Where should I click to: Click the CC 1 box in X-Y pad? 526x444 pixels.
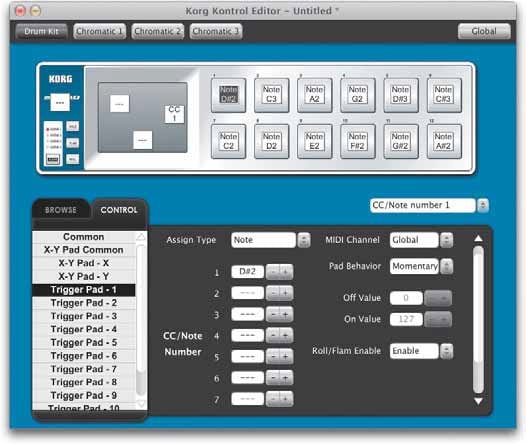[x=174, y=114]
